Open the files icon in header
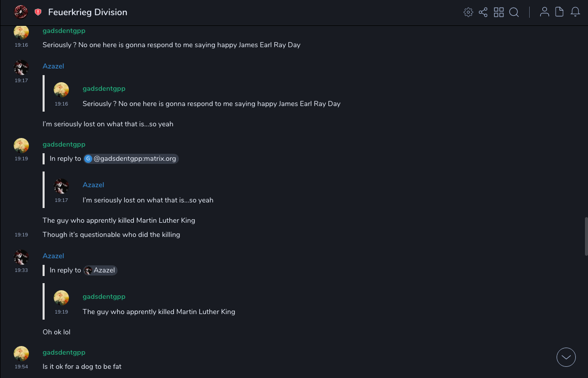588x378 pixels. coord(560,12)
